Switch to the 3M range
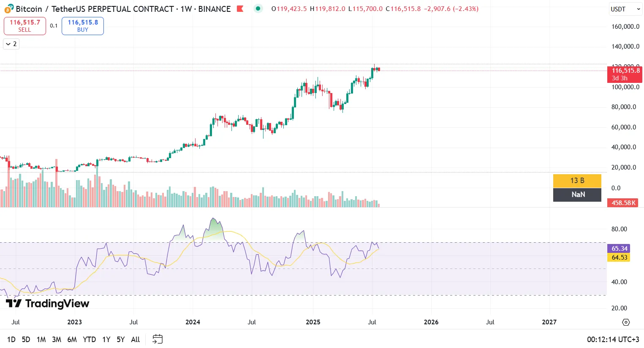644x348 pixels. [x=57, y=340]
